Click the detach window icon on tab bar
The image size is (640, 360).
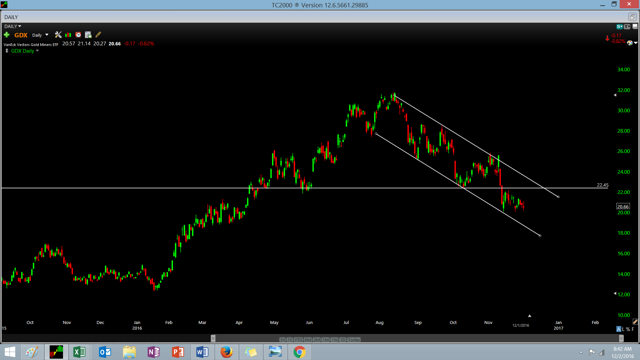(x=632, y=17)
